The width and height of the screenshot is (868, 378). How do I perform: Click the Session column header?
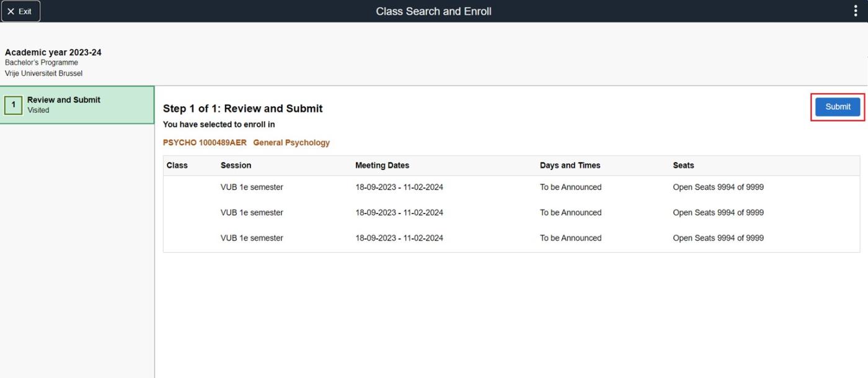pos(236,165)
